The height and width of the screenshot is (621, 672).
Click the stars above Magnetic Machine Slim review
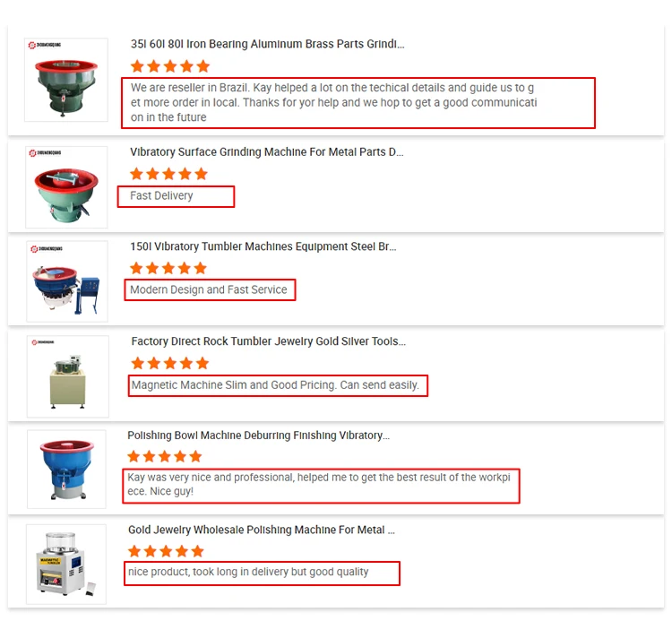pos(170,363)
